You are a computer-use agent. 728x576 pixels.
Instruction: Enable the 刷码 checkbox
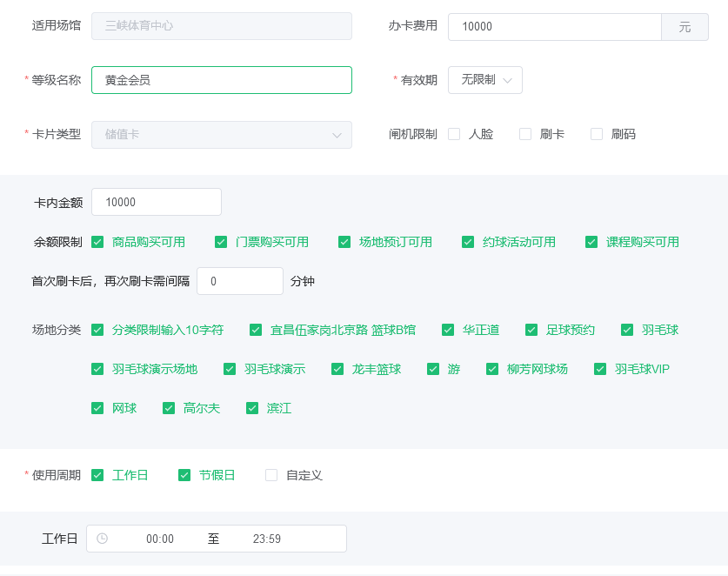point(596,133)
